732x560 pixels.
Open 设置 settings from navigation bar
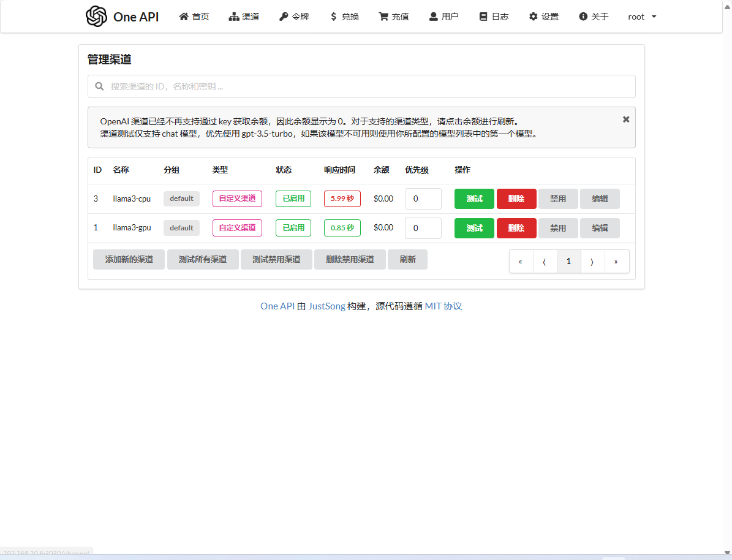(543, 17)
